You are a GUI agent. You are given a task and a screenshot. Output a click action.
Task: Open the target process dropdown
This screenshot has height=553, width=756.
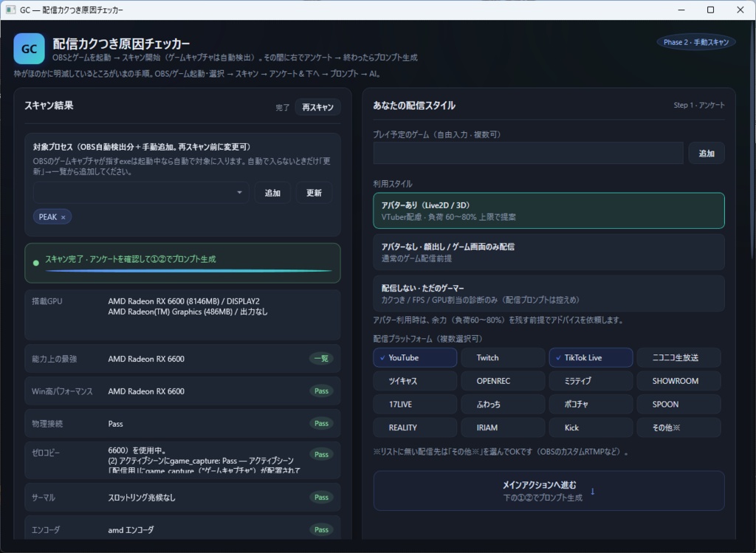141,193
